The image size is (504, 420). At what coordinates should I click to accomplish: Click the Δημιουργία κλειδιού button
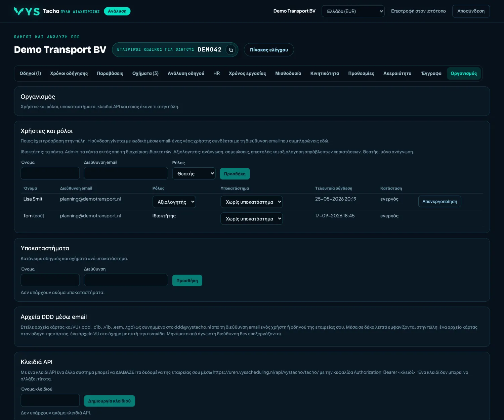pyautogui.click(x=109, y=401)
